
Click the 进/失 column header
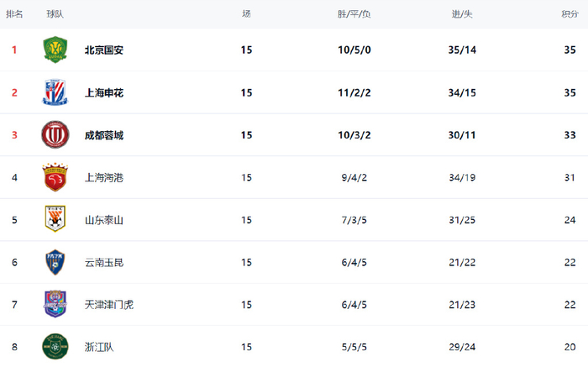(x=462, y=13)
